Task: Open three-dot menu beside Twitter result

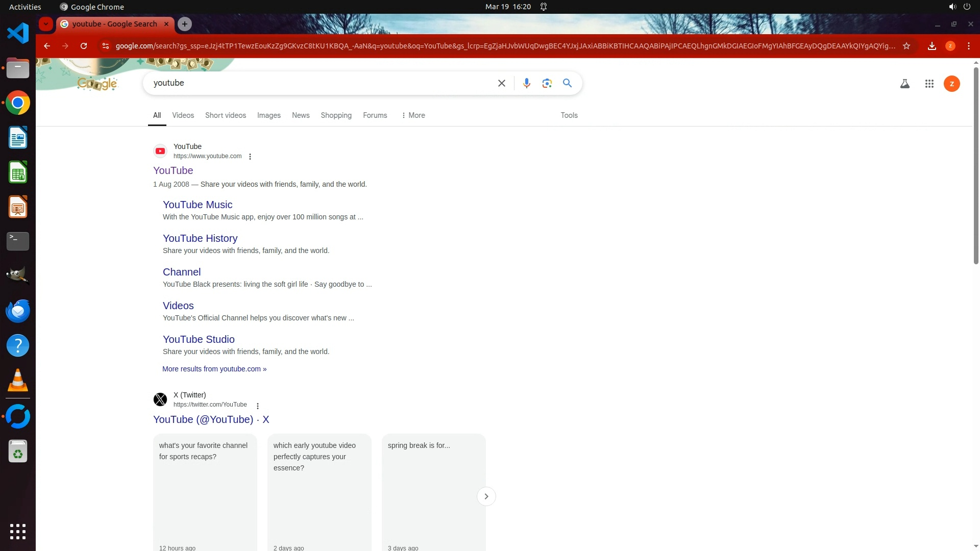Action: [x=258, y=406]
